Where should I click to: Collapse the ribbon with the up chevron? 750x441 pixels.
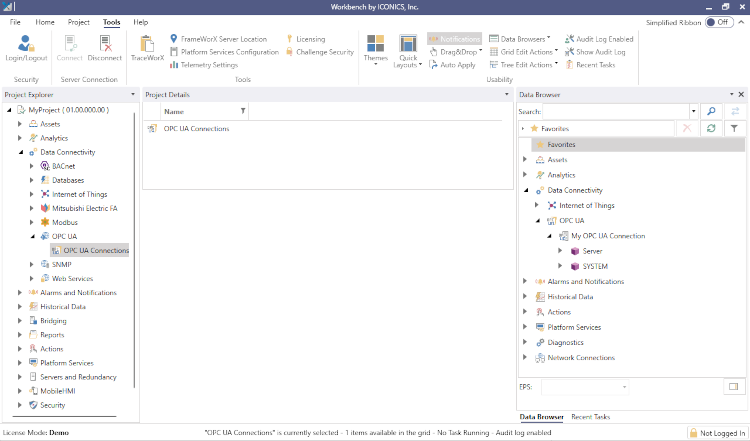point(741,22)
